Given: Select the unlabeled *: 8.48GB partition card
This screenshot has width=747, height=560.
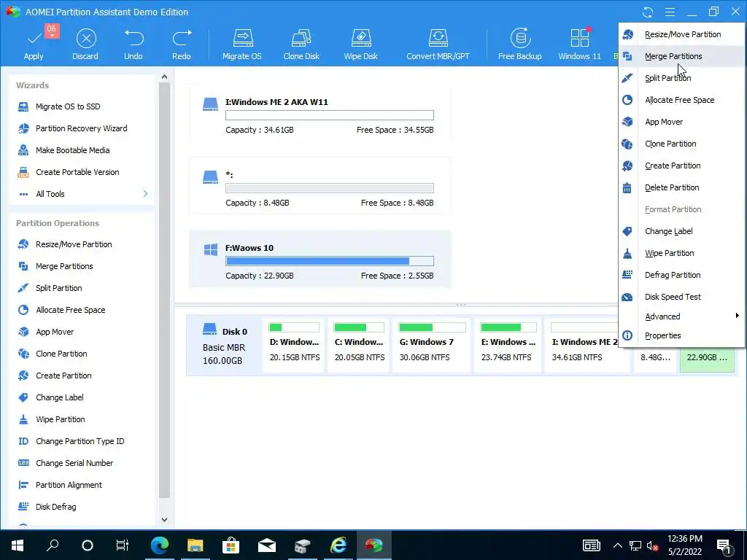Looking at the screenshot, I should pos(320,186).
